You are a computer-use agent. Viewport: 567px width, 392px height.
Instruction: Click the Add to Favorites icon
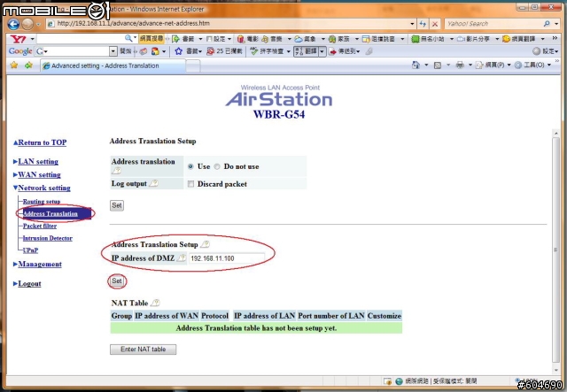28,65
